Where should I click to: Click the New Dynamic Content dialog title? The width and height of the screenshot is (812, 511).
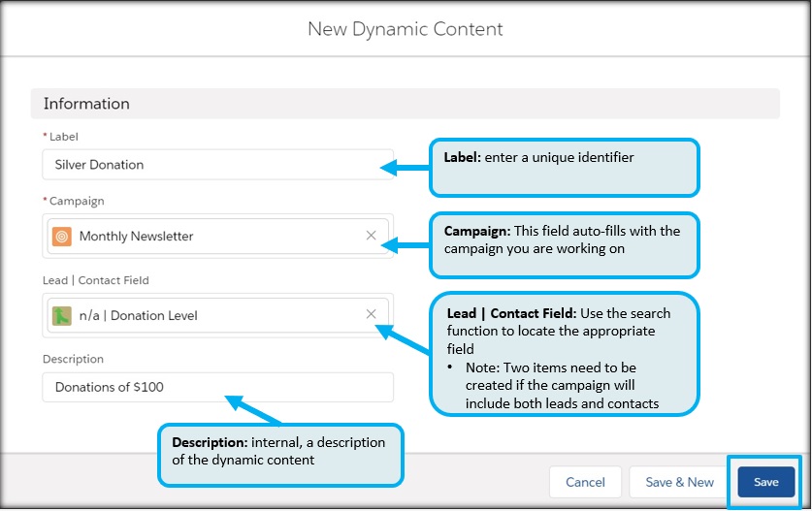pyautogui.click(x=405, y=29)
